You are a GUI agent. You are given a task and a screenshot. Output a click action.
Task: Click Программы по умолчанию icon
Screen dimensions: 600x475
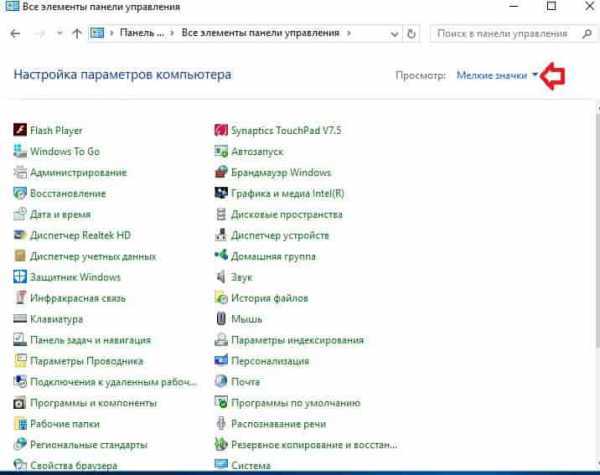tap(221, 403)
